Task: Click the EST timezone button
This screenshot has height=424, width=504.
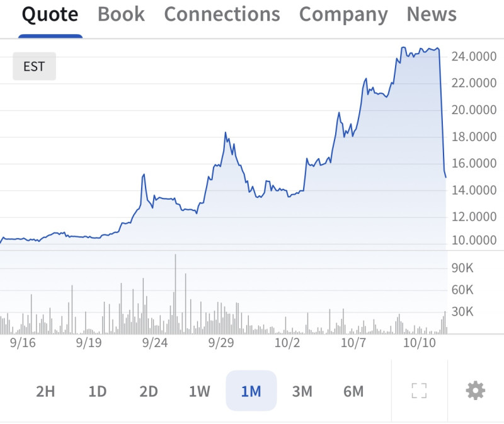Action: (34, 67)
